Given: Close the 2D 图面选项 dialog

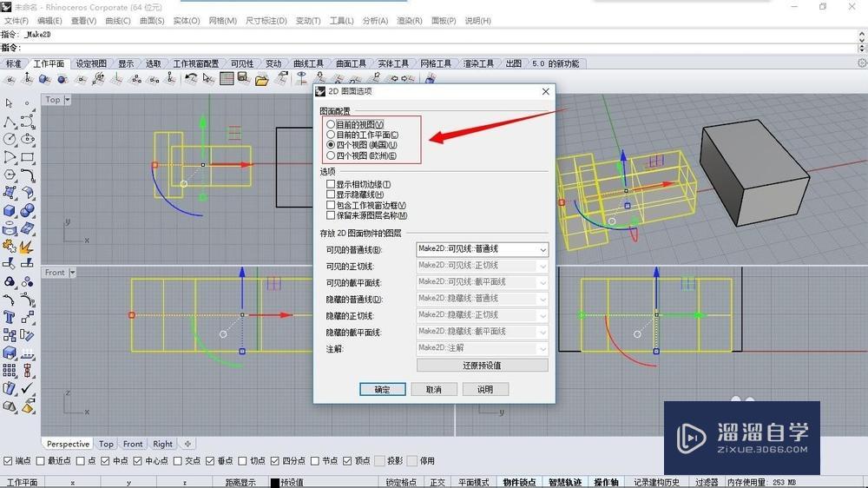Looking at the screenshot, I should [546, 91].
